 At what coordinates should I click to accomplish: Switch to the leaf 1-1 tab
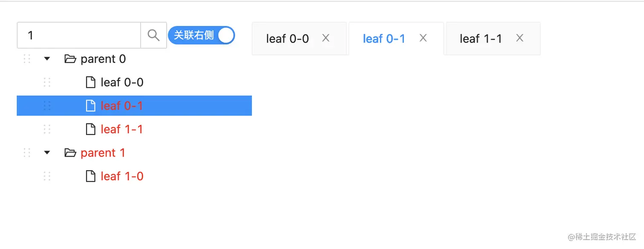[481, 39]
